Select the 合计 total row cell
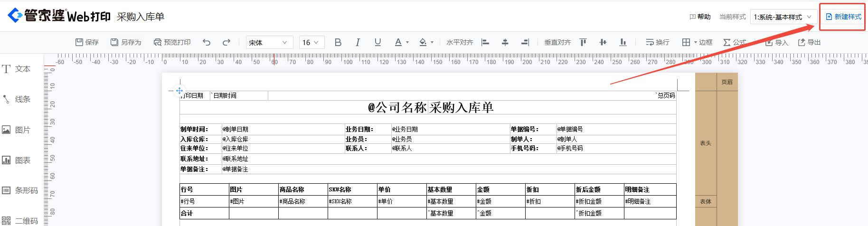 (x=204, y=213)
